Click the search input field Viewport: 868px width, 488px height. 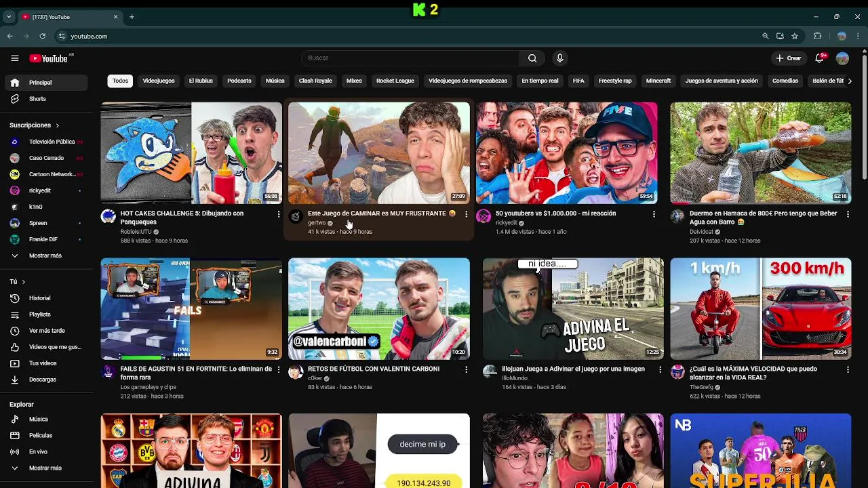click(x=410, y=58)
